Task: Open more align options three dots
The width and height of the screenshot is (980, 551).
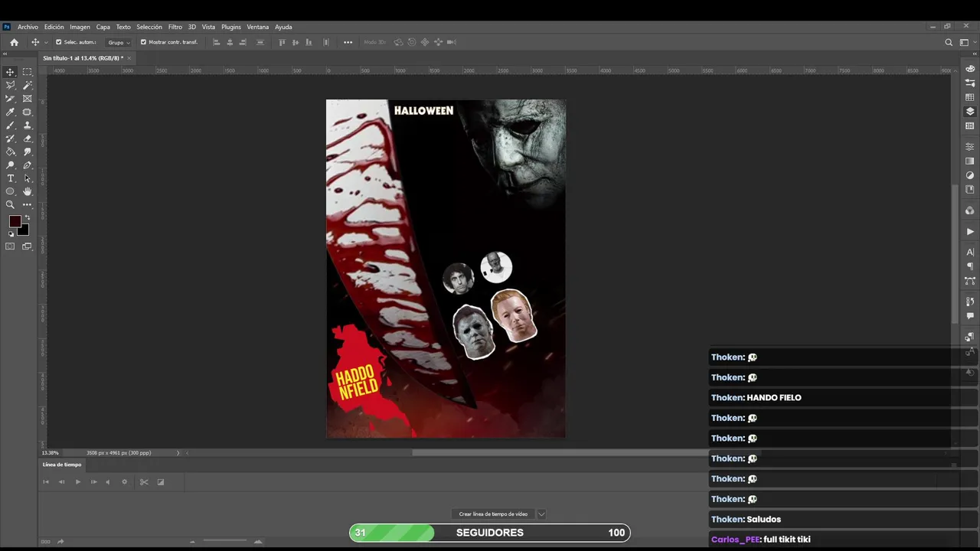Action: pos(348,42)
